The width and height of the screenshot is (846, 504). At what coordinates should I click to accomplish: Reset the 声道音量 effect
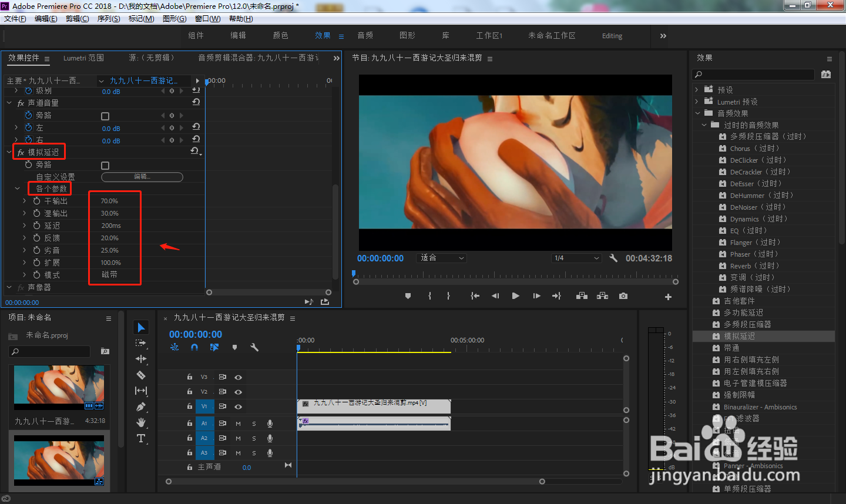coord(196,102)
